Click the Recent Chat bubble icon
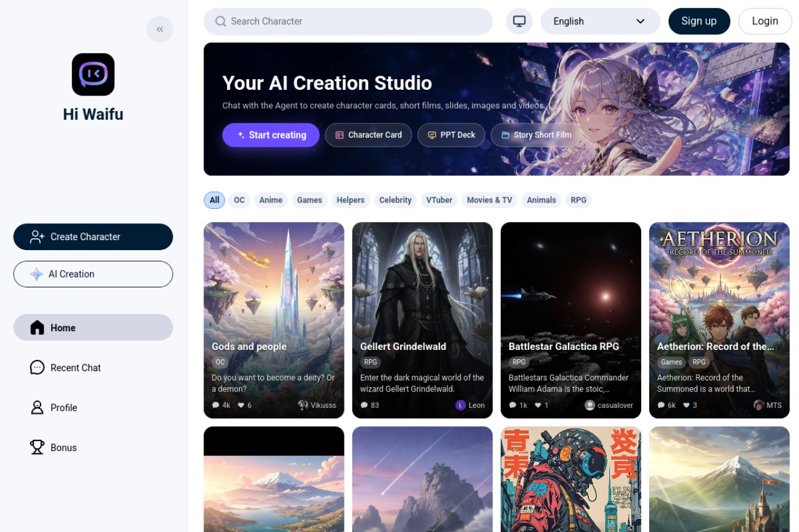The height and width of the screenshot is (532, 799). [37, 367]
